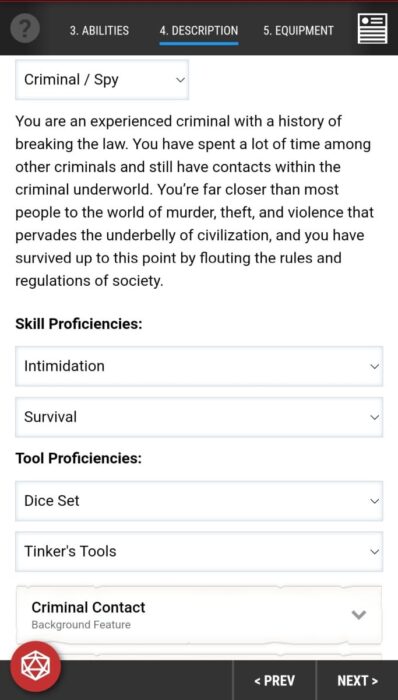Open the Intimidation skill proficiency dropdown
This screenshot has width=398, height=700.
coord(199,367)
